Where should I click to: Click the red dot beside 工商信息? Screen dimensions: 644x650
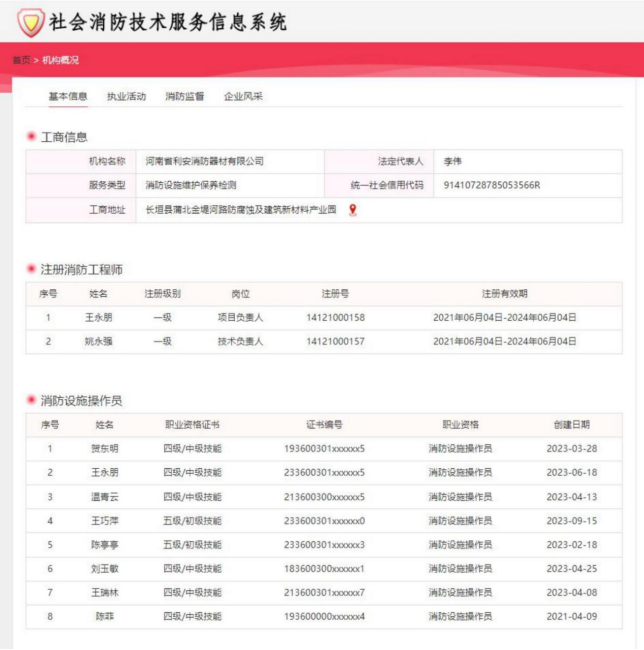point(31,137)
